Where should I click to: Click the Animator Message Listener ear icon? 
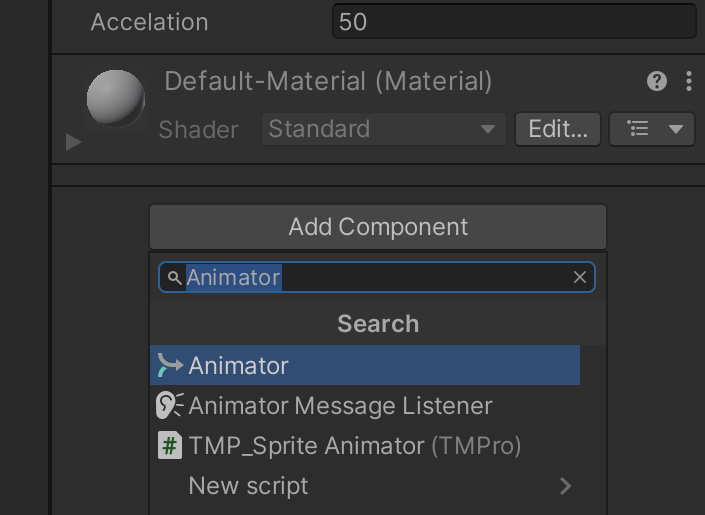point(170,406)
